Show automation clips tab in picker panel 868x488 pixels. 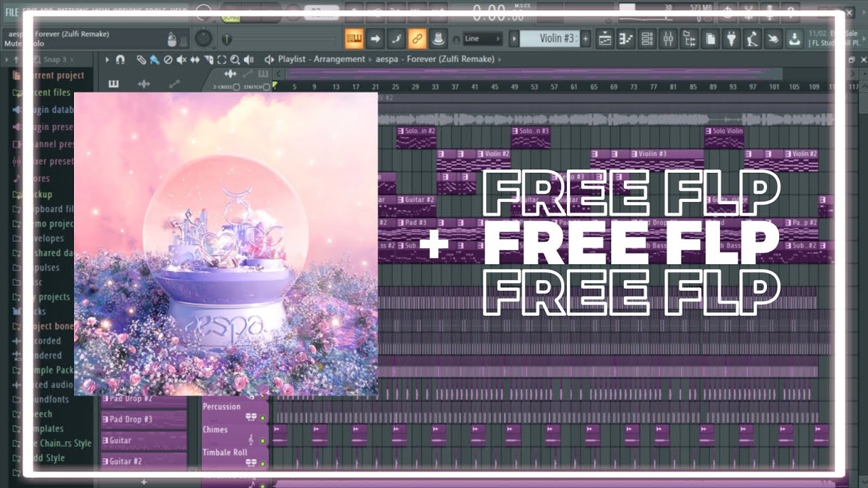click(174, 84)
